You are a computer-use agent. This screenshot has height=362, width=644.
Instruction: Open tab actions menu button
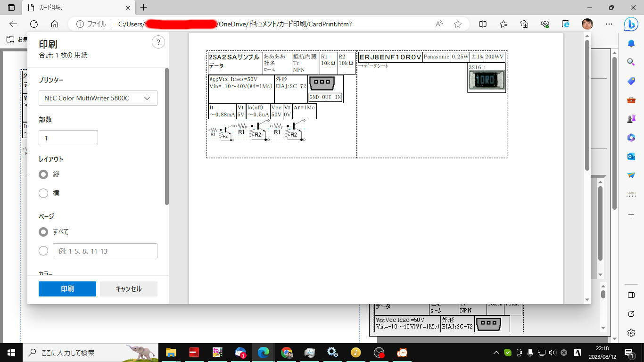pyautogui.click(x=12, y=8)
